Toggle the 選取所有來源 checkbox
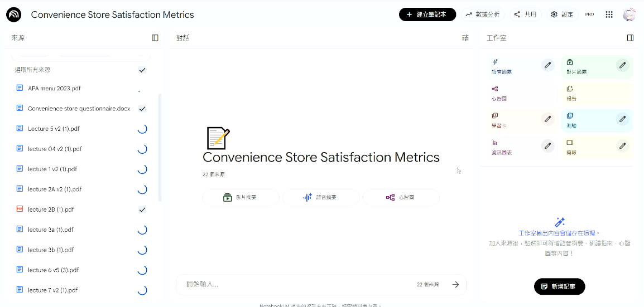Viewport: 644px width, 307px height. [x=142, y=70]
